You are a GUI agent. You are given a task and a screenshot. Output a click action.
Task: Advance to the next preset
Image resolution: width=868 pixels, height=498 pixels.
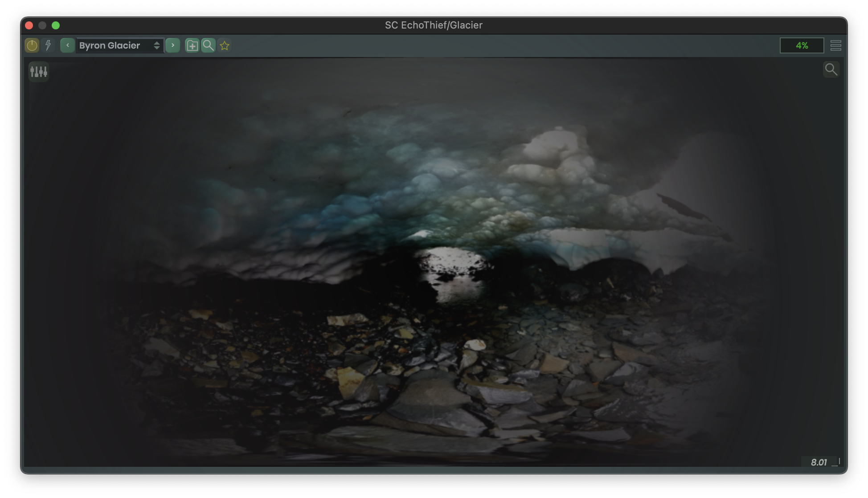[x=173, y=45]
